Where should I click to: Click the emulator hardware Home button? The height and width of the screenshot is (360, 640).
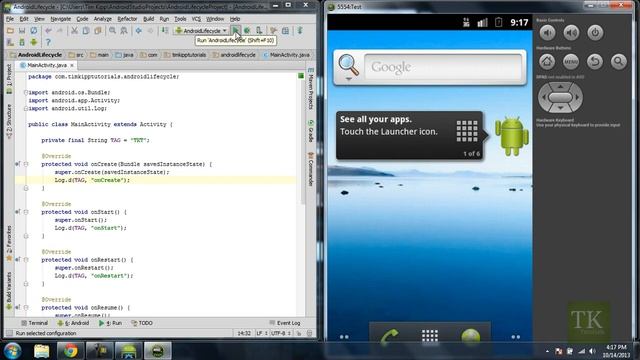click(x=547, y=62)
